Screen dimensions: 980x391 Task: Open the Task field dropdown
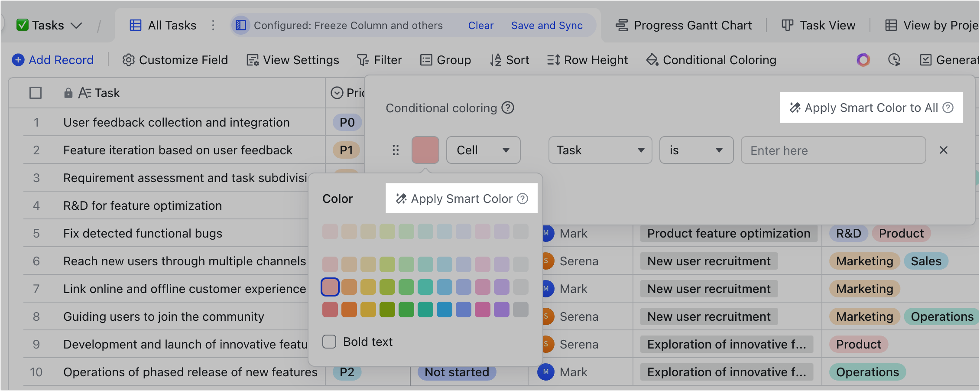click(x=600, y=150)
